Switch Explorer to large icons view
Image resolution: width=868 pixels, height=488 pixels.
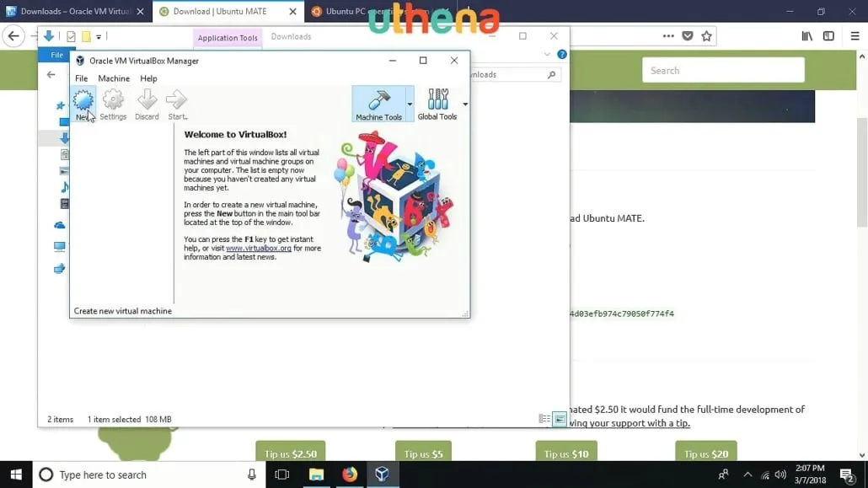click(560, 420)
